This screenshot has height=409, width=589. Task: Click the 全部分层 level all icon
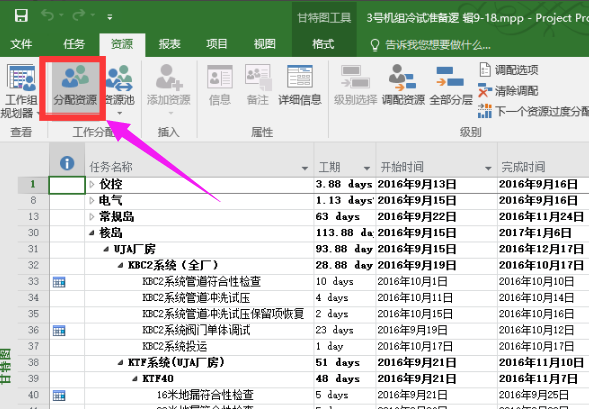click(x=450, y=84)
